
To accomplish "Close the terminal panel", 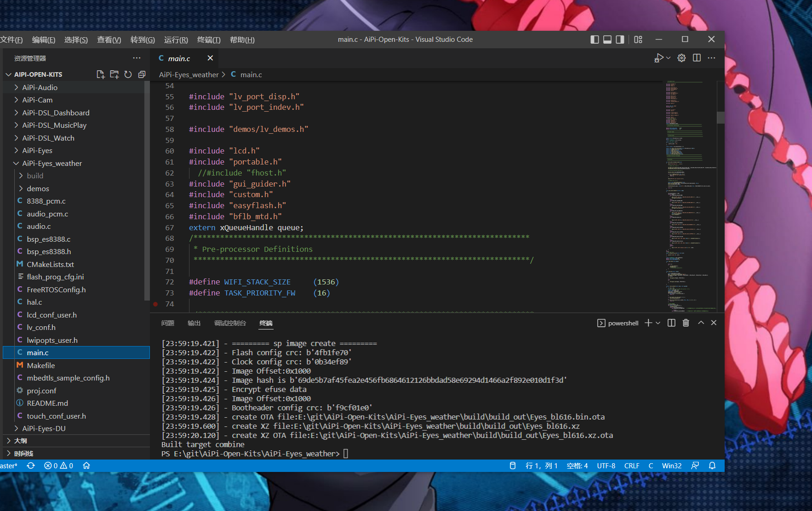I will pos(714,323).
